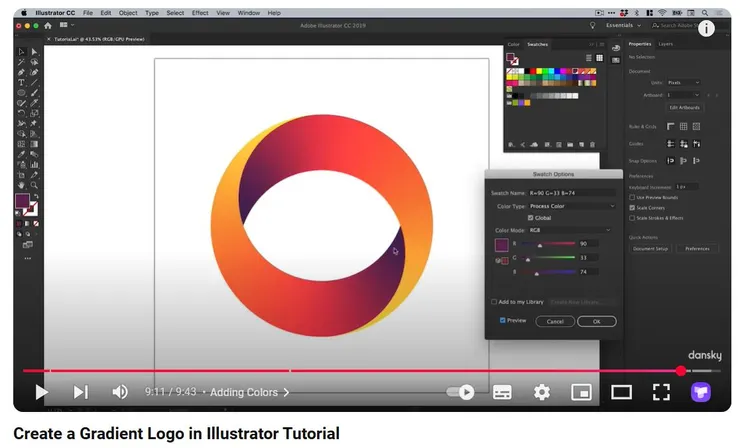Enable Use Preview Bounds
Viewport: 740px width, 448px height.
pyautogui.click(x=632, y=197)
